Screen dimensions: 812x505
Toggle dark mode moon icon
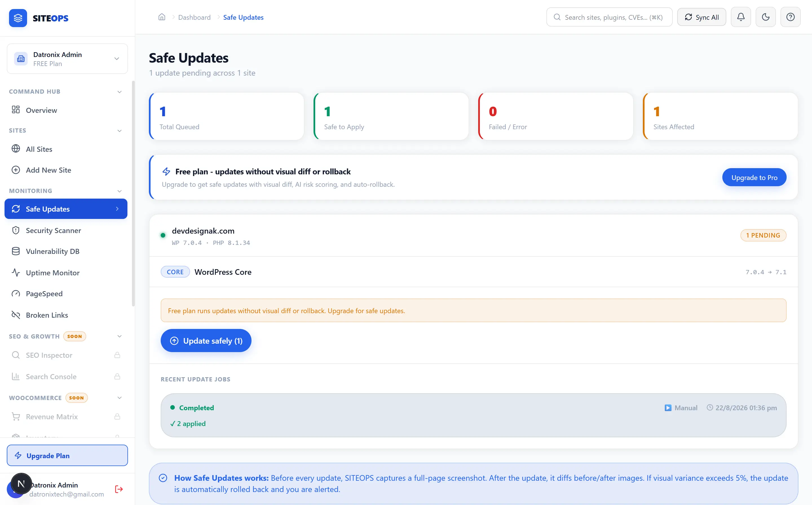click(x=765, y=17)
